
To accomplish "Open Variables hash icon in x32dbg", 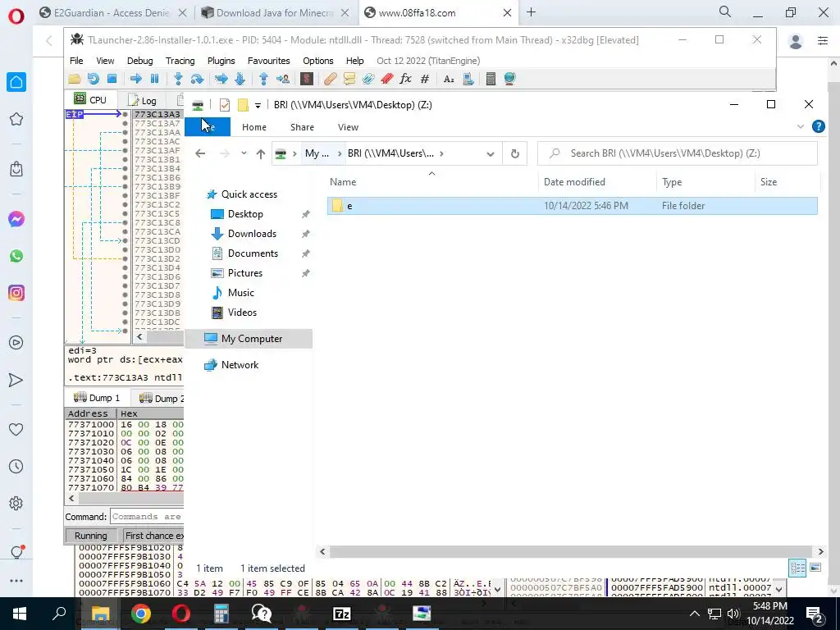I will 425,80.
